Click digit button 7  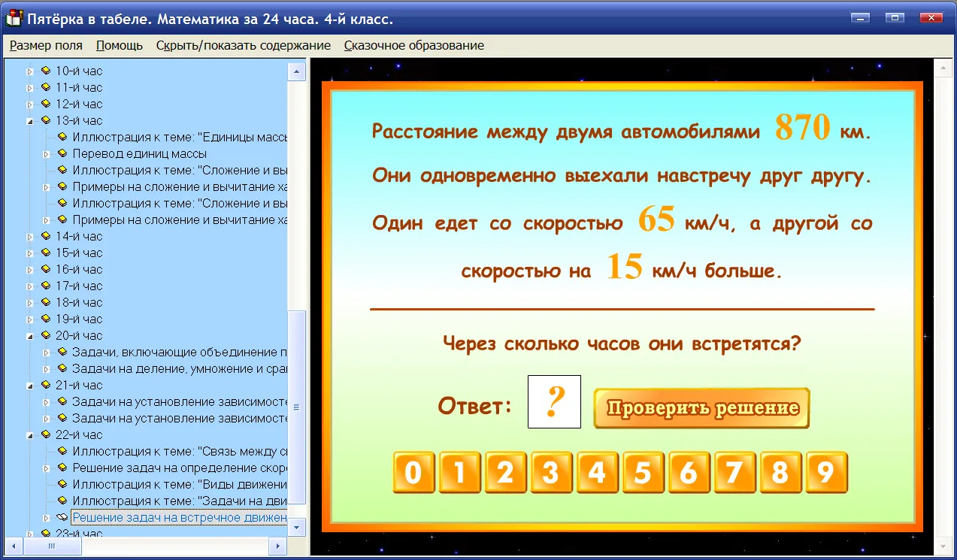pos(734,473)
